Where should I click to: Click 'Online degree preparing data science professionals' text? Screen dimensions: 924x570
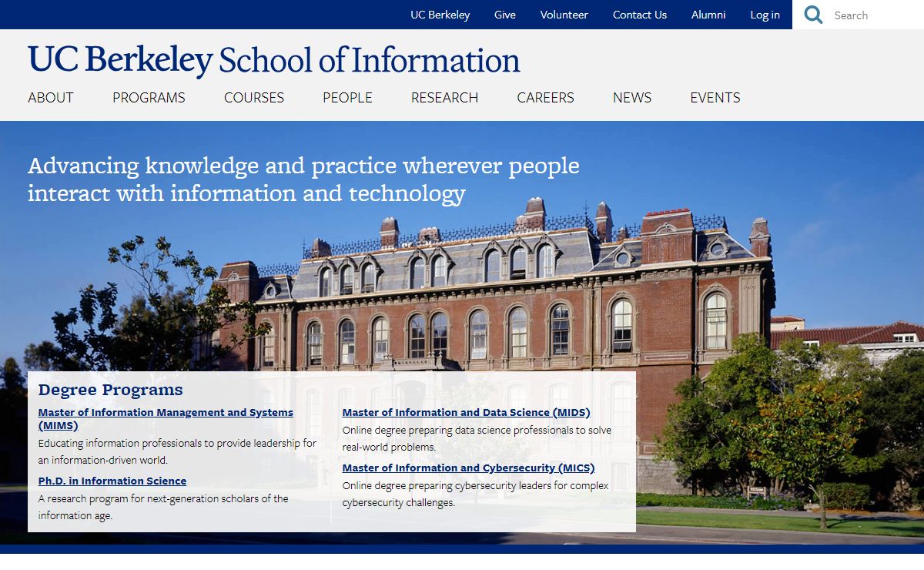point(477,438)
